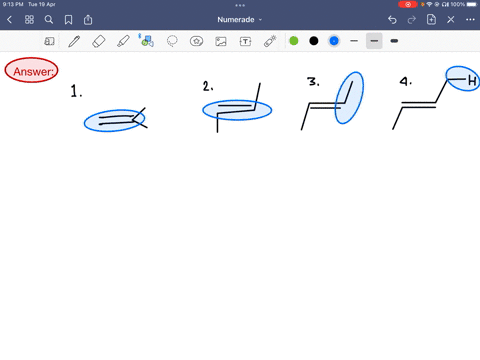This screenshot has height=360, width=480.
Task: Open the Elements sticker tool
Action: (196, 41)
